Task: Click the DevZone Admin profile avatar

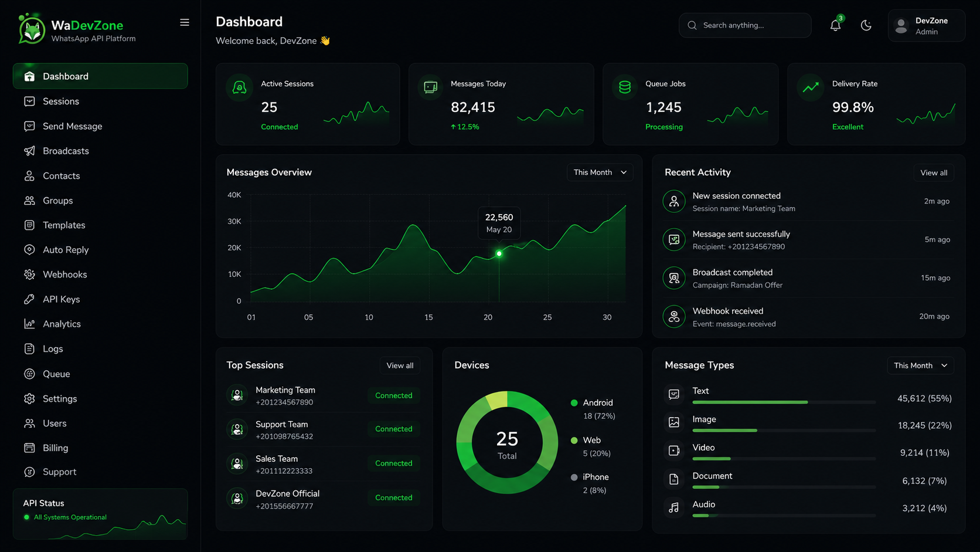Action: 901,26
